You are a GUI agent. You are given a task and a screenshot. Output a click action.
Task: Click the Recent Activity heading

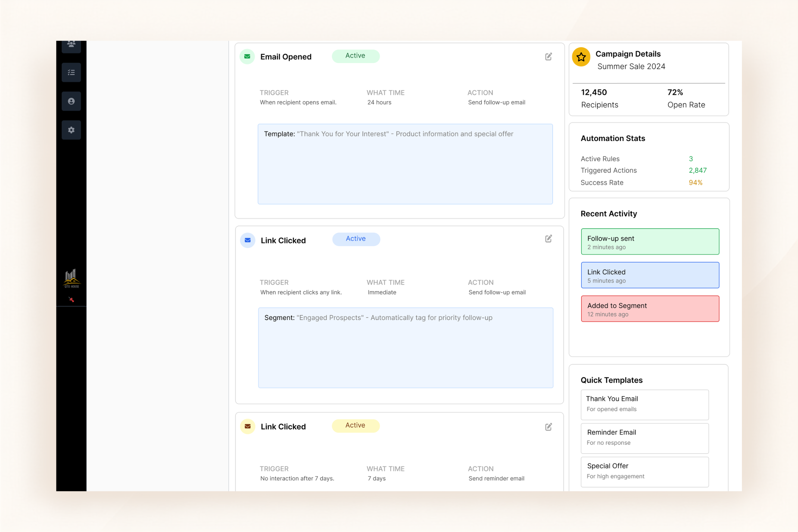point(609,214)
